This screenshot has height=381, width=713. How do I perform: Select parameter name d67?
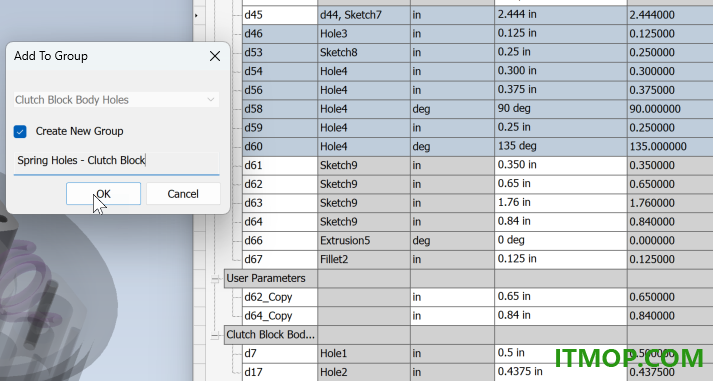tap(280, 259)
